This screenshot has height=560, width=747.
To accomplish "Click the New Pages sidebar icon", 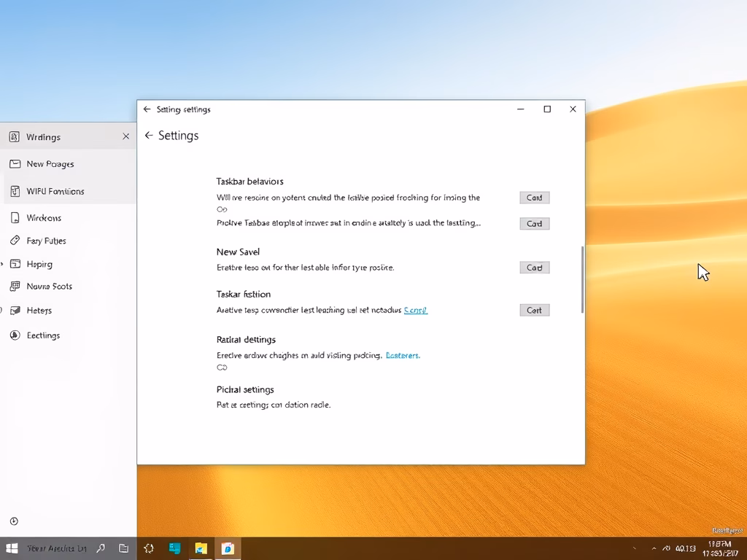I will [14, 164].
